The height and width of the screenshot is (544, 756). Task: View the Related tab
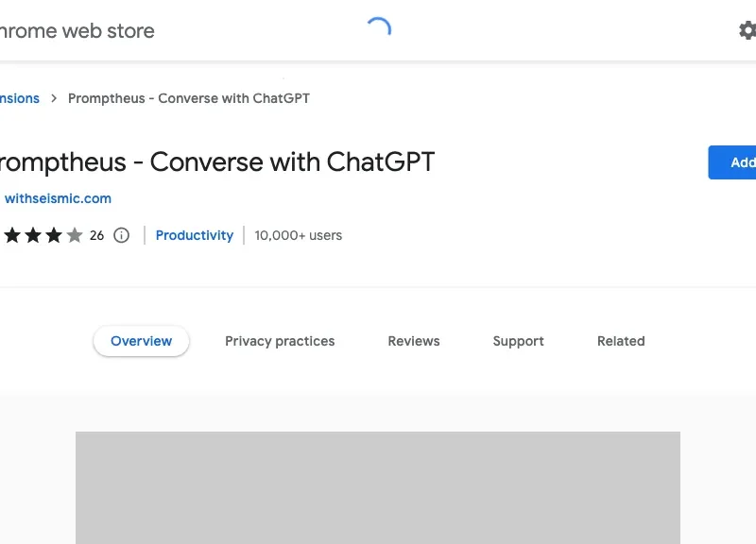621,341
